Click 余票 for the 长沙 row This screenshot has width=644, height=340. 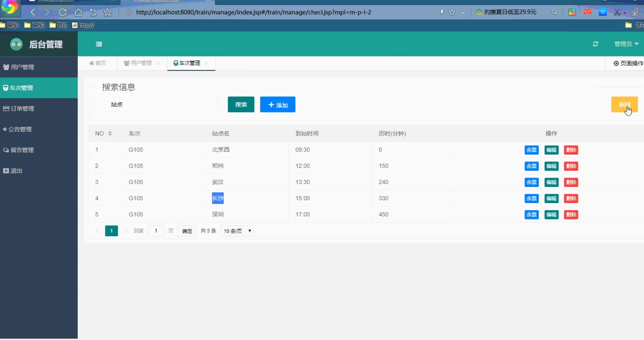click(x=532, y=199)
